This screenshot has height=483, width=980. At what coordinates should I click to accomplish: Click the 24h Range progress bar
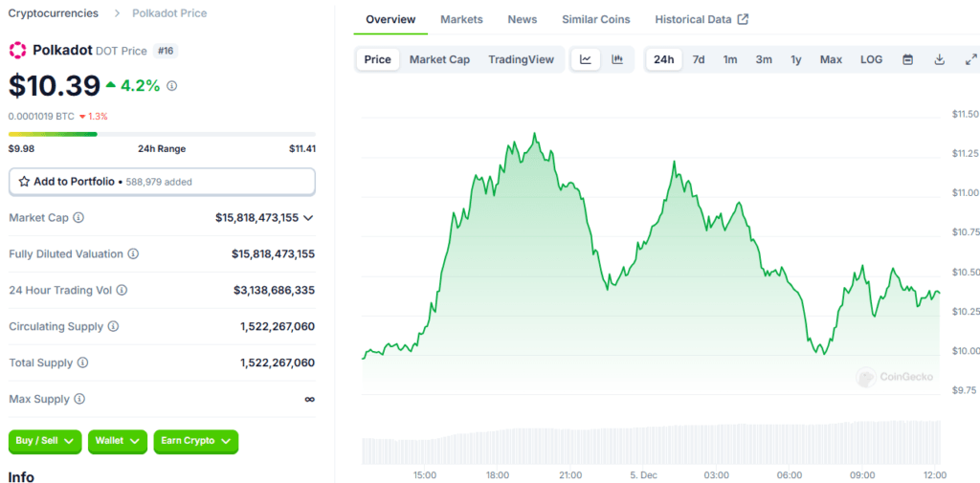[x=162, y=134]
